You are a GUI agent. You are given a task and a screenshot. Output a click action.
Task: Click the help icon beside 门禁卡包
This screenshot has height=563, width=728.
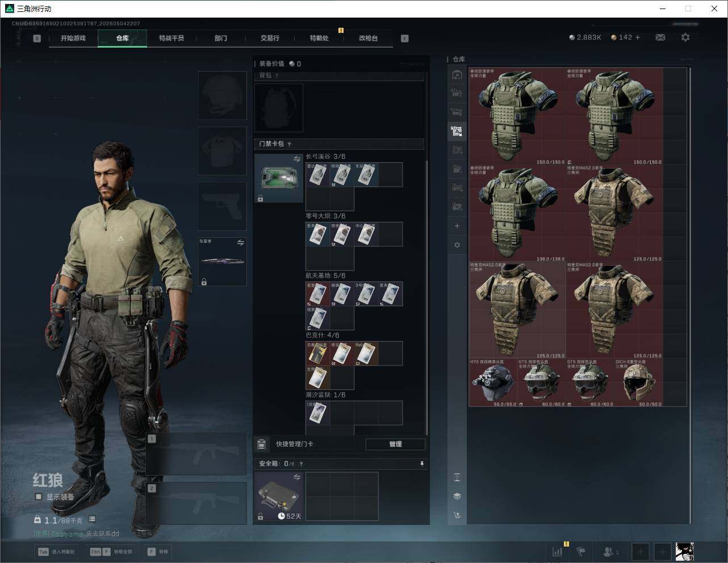pos(289,144)
